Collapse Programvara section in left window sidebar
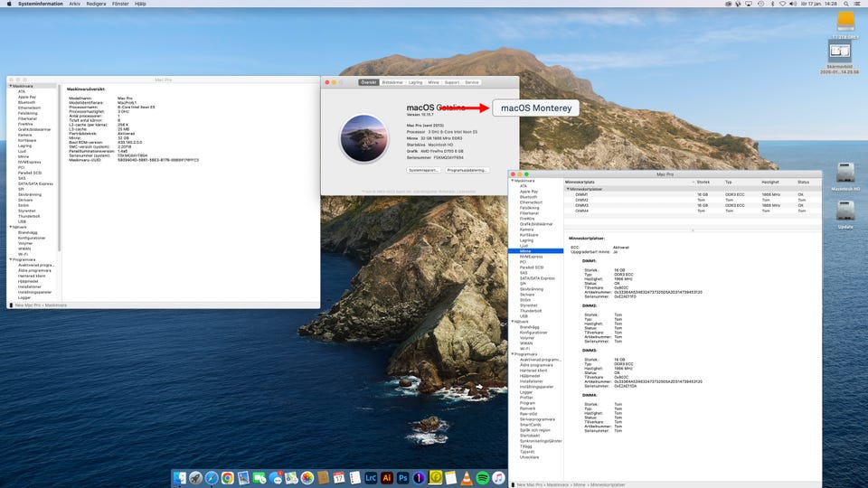Image resolution: width=868 pixels, height=488 pixels. pyautogui.click(x=10, y=259)
